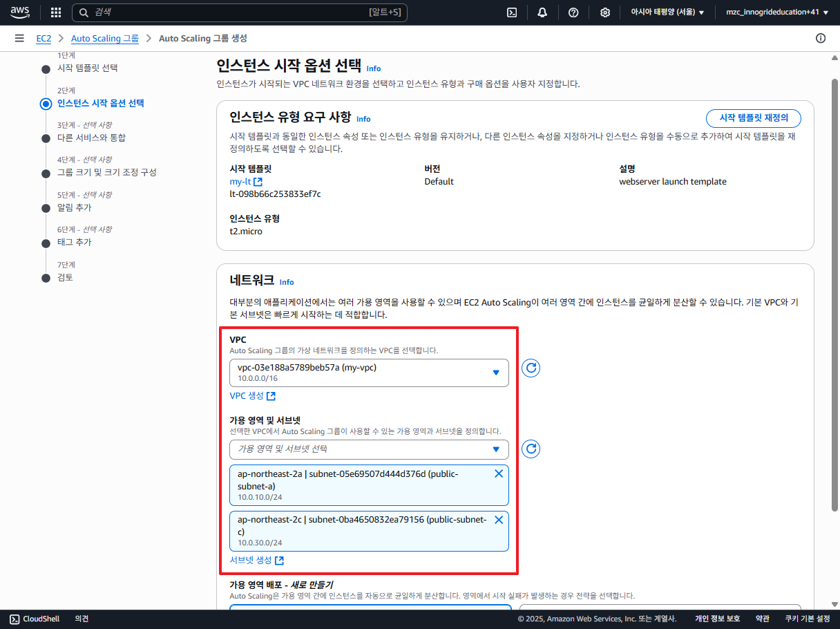Screen dimensions: 840x629
Task: Refresh the VPC list
Action: click(x=531, y=368)
